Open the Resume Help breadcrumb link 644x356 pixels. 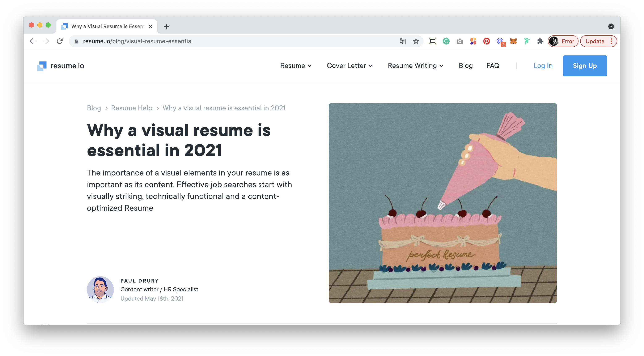tap(131, 108)
